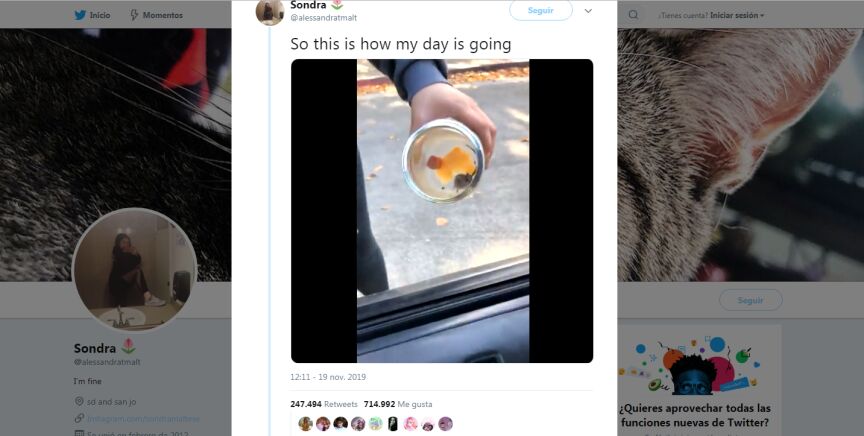Image resolution: width=864 pixels, height=436 pixels.
Task: Open the tweet options chevron menu
Action: click(588, 11)
